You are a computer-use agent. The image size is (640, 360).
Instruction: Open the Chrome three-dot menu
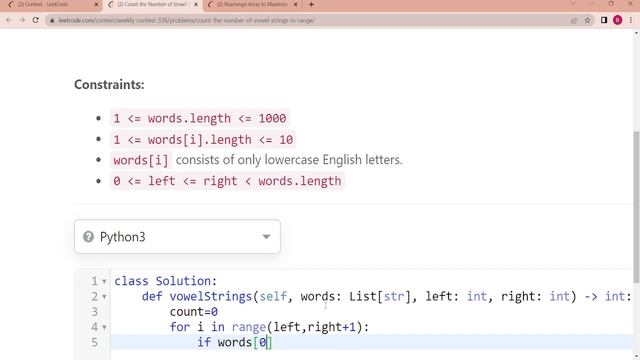631,20
